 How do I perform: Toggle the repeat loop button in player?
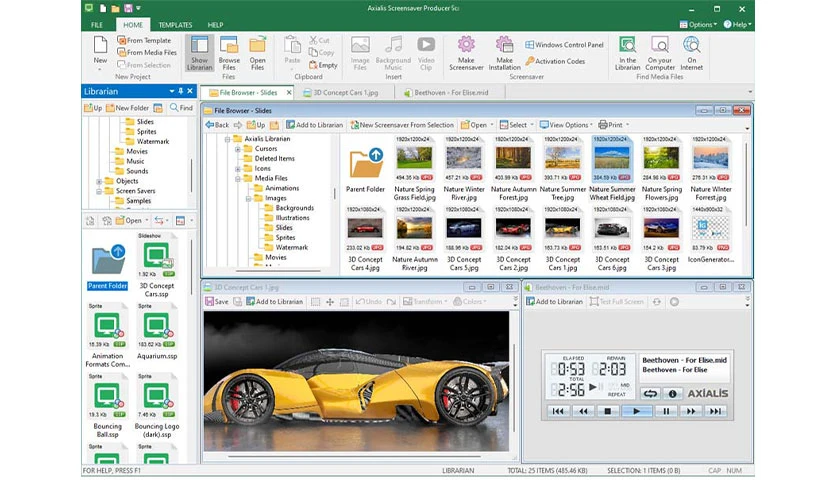coord(650,393)
